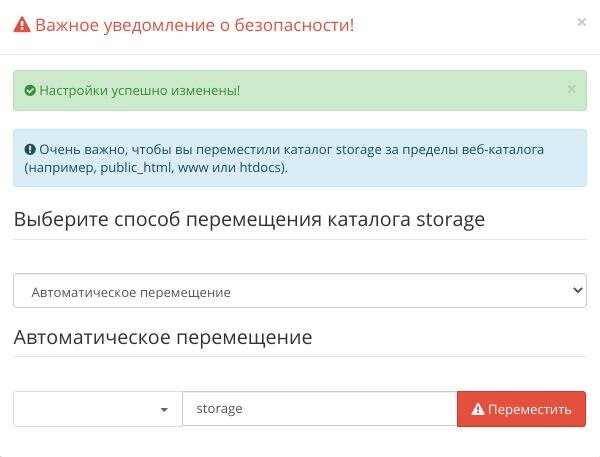The width and height of the screenshot is (600, 457).
Task: Click the red Переместить button
Action: tap(521, 409)
